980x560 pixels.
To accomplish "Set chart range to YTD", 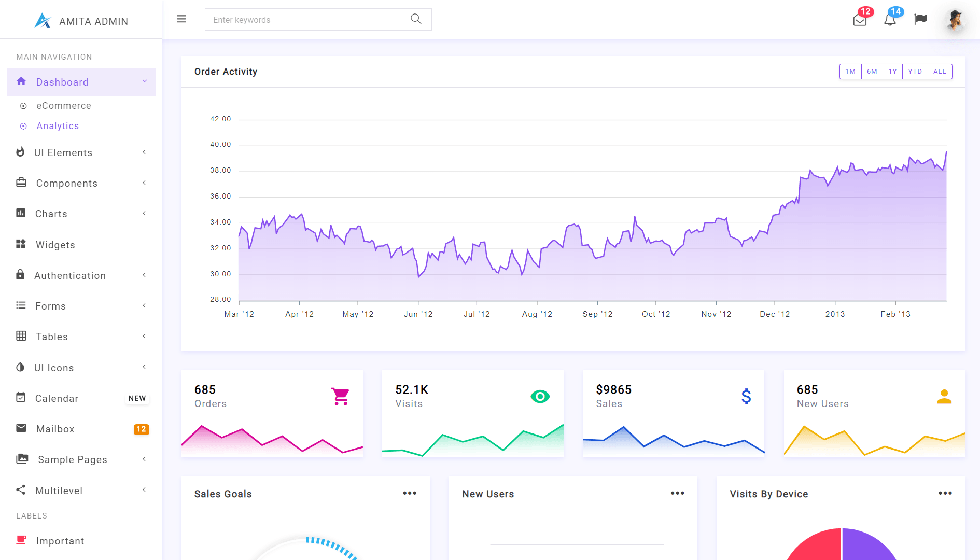I will 915,72.
